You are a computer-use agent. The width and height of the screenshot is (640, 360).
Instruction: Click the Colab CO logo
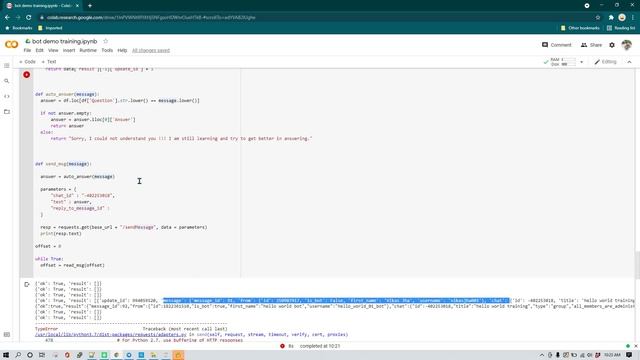pyautogui.click(x=11, y=44)
